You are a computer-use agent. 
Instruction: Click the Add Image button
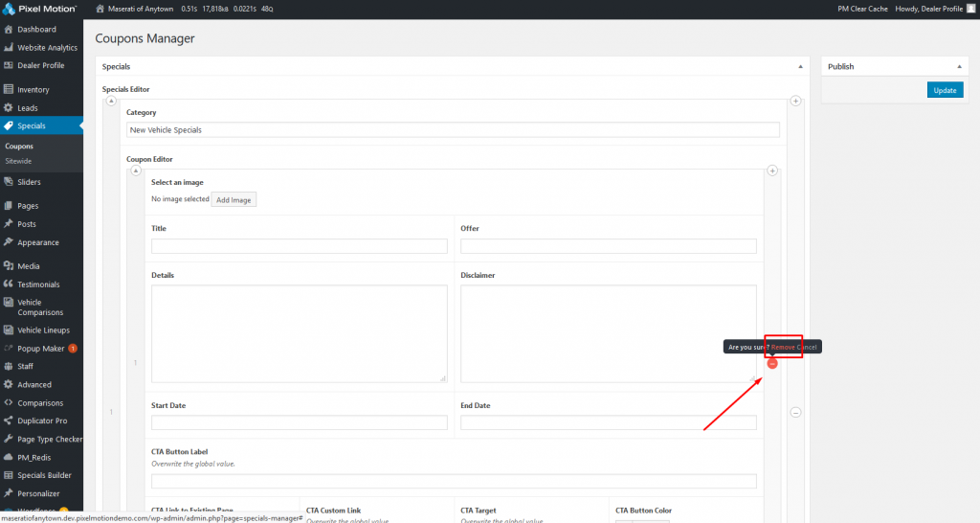click(x=234, y=199)
